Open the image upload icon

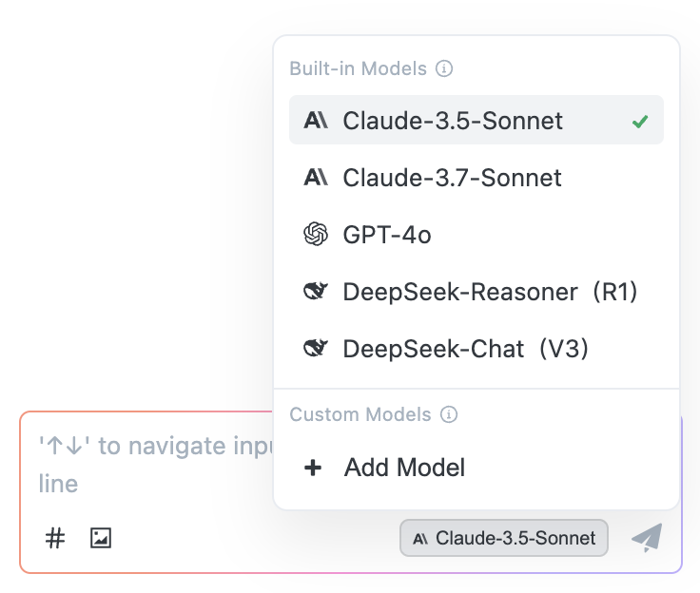coord(101,538)
